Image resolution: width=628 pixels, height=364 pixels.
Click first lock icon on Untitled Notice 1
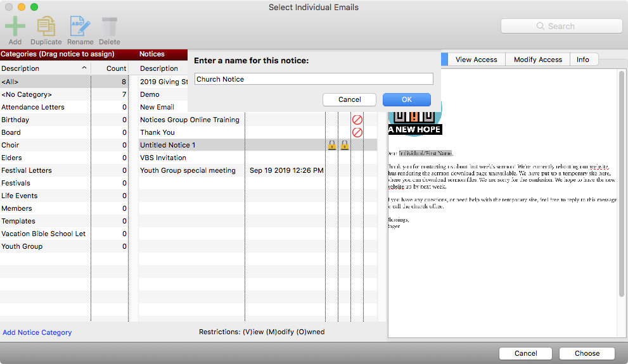click(331, 145)
